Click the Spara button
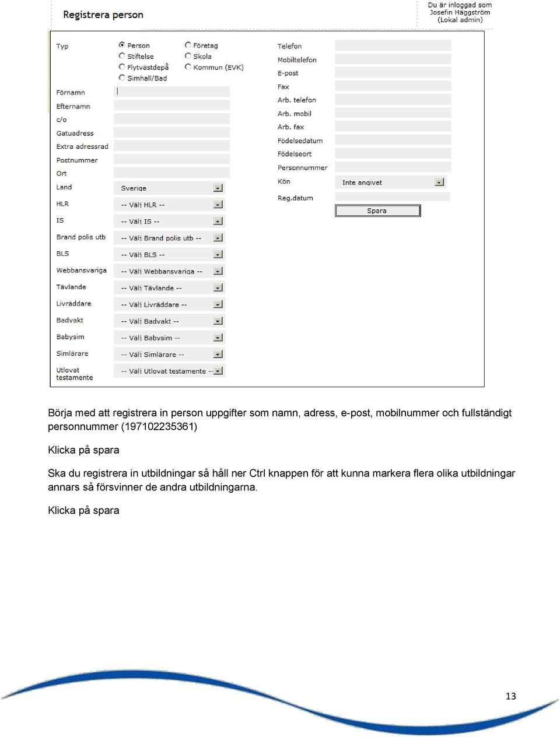 click(377, 210)
